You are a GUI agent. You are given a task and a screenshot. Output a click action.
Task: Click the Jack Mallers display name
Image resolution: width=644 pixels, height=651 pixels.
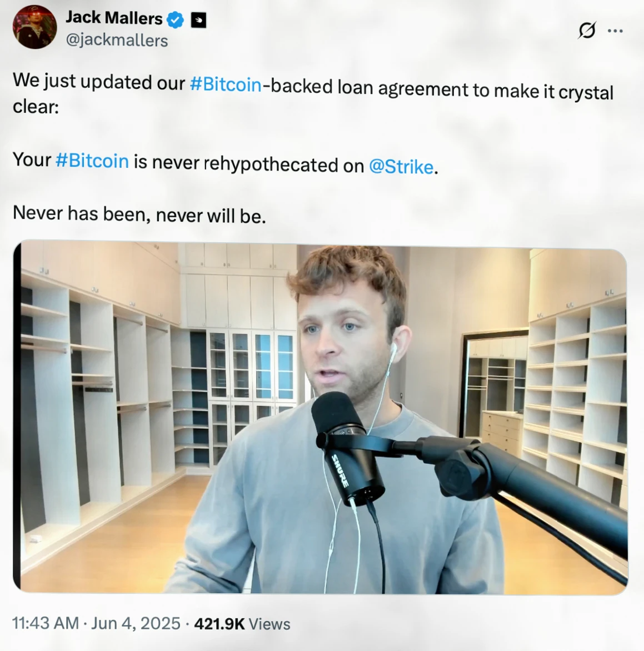114,18
